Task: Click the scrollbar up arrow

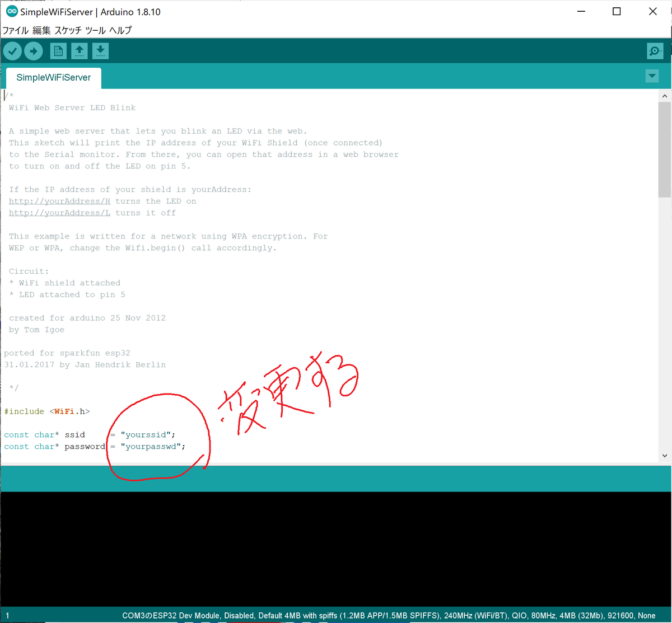Action: click(664, 95)
